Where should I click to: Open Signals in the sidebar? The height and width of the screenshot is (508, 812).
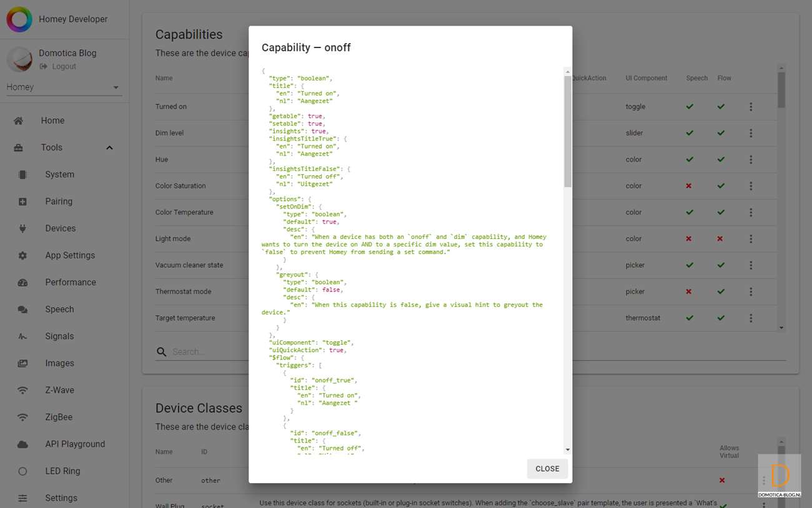pos(59,336)
